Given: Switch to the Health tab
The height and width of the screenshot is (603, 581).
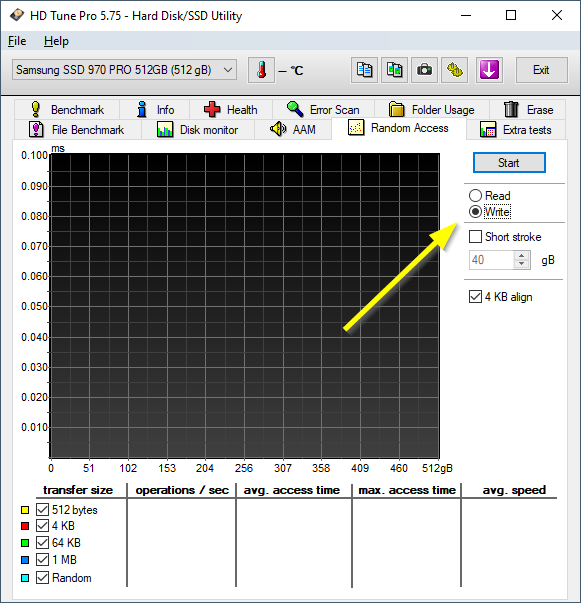Looking at the screenshot, I should pyautogui.click(x=231, y=110).
